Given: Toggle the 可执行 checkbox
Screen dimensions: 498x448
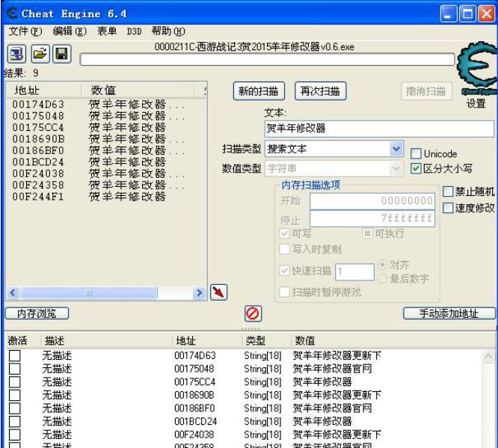Looking at the screenshot, I should tap(367, 233).
